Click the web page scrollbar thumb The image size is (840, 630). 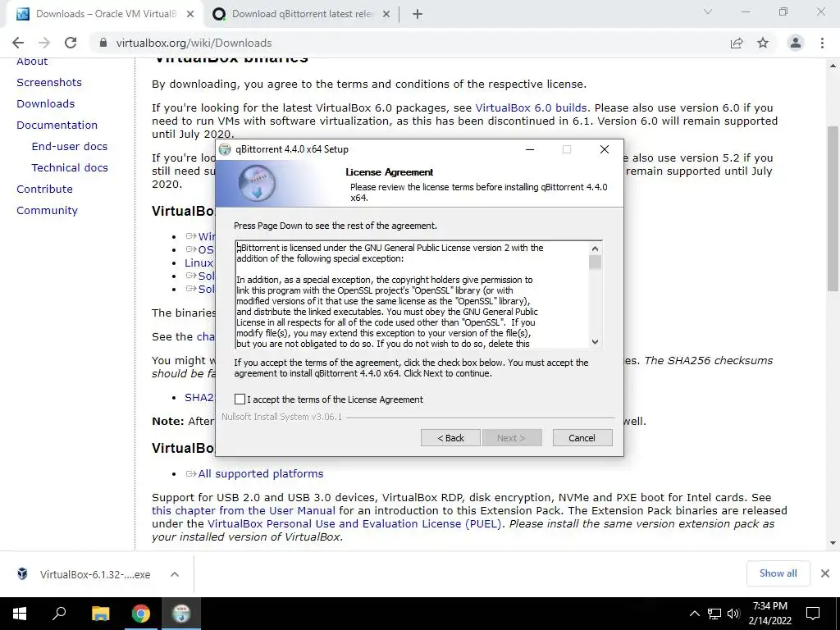point(833,209)
